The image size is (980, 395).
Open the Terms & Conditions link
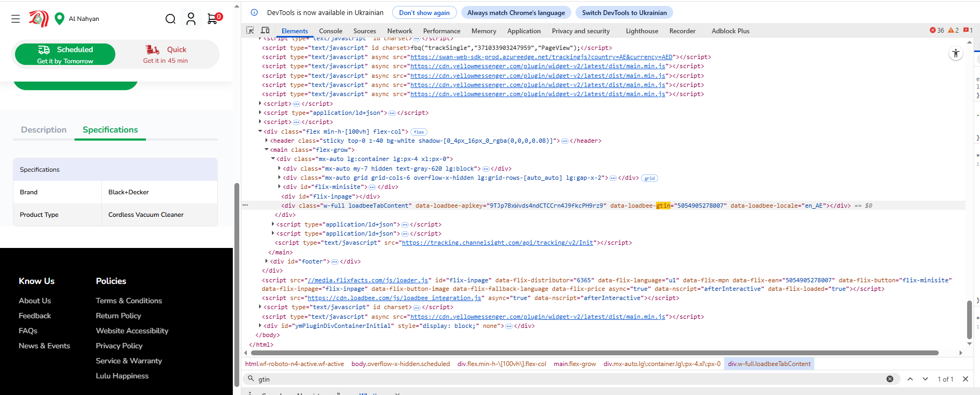[129, 301]
